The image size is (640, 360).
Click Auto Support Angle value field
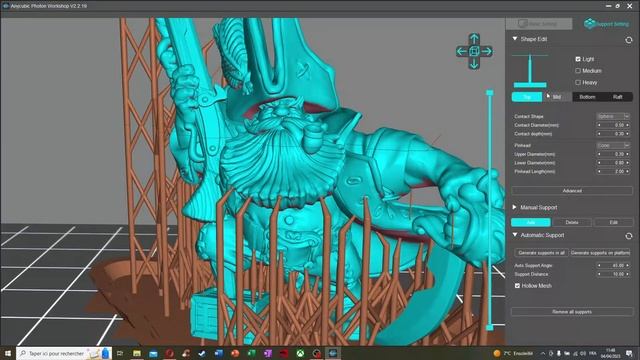click(x=613, y=265)
